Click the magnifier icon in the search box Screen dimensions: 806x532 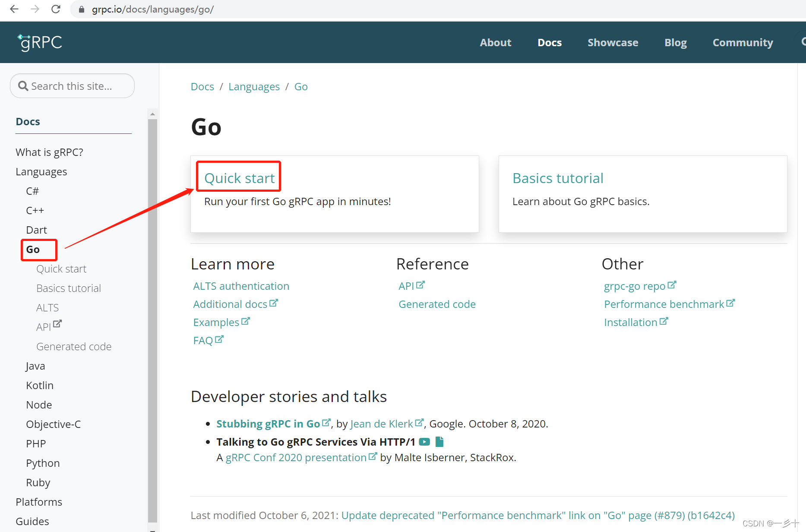click(24, 85)
